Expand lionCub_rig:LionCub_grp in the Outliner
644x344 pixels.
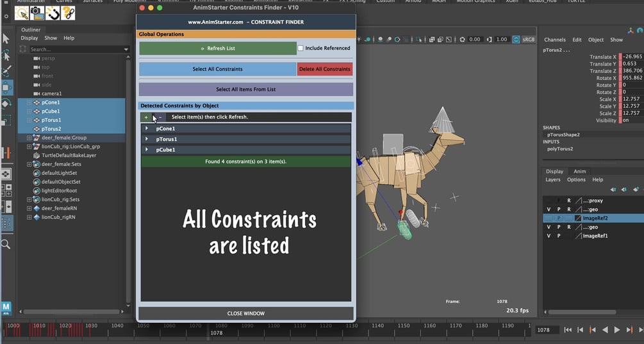[x=29, y=147]
